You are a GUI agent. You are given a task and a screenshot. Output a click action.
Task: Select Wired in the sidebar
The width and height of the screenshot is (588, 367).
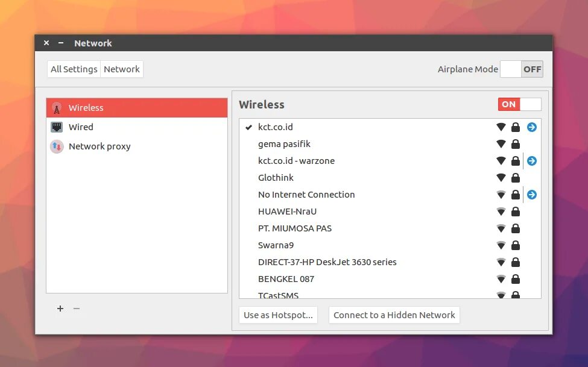tap(137, 127)
